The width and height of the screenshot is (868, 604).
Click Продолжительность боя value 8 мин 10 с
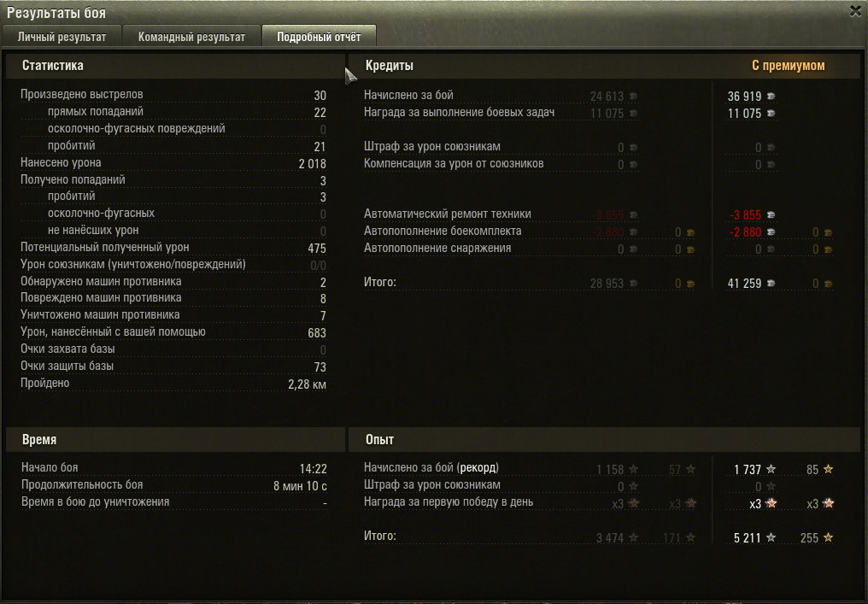click(300, 486)
